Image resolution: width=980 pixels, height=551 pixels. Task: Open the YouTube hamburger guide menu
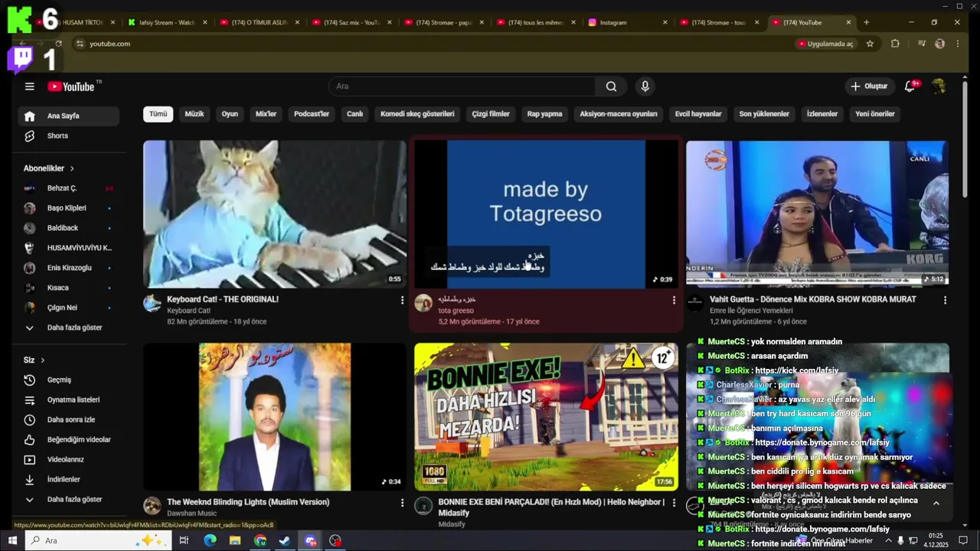click(29, 86)
